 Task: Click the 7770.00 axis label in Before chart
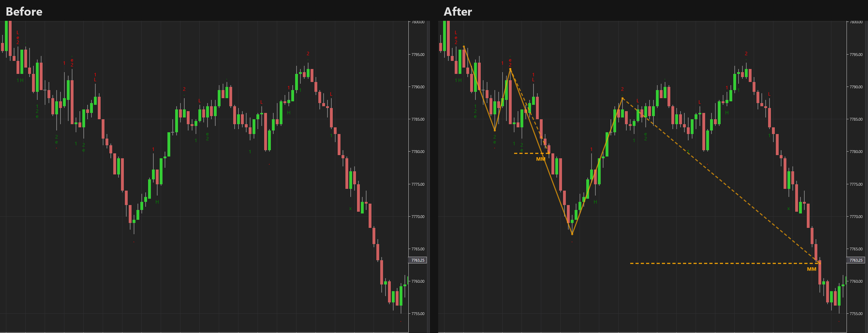point(418,216)
